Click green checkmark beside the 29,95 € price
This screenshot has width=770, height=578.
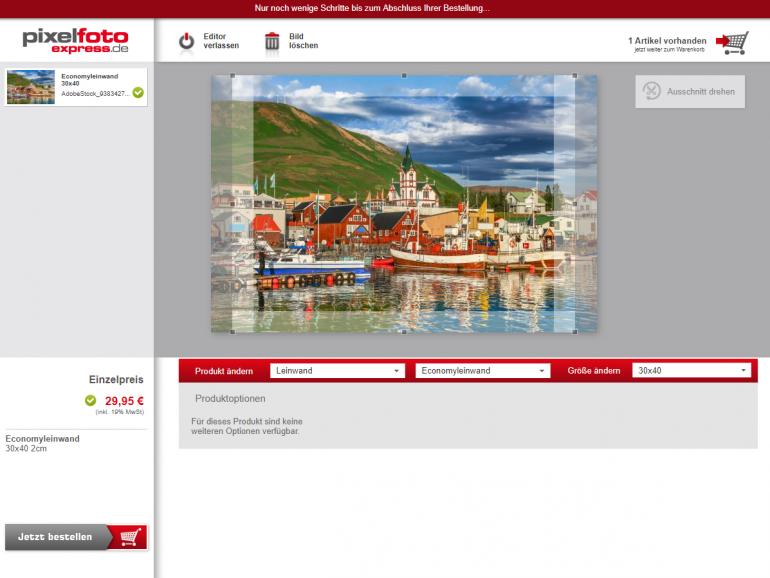[x=91, y=401]
